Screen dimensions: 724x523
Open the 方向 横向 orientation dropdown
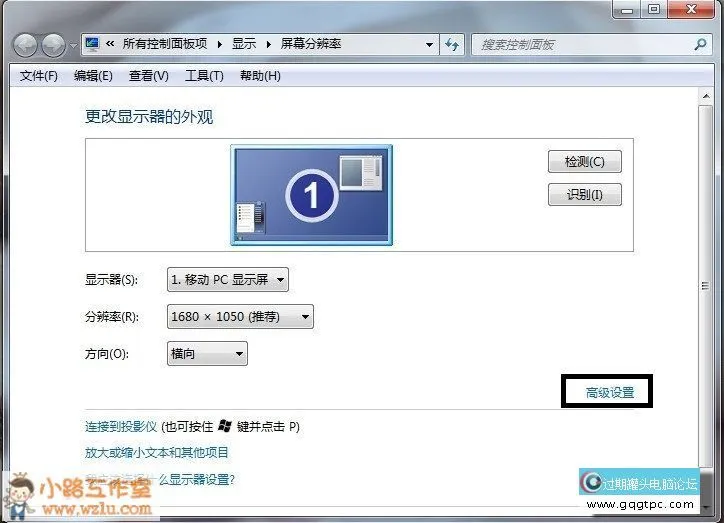(x=207, y=354)
